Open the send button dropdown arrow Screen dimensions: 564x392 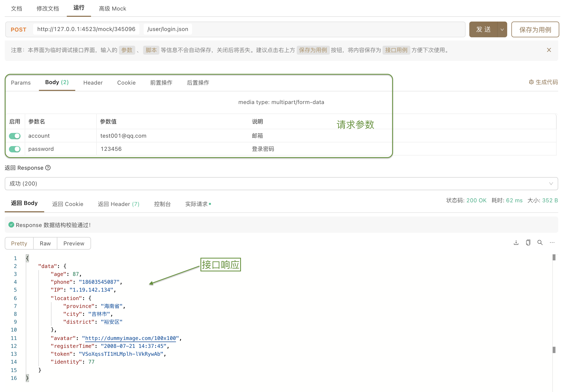(x=502, y=29)
